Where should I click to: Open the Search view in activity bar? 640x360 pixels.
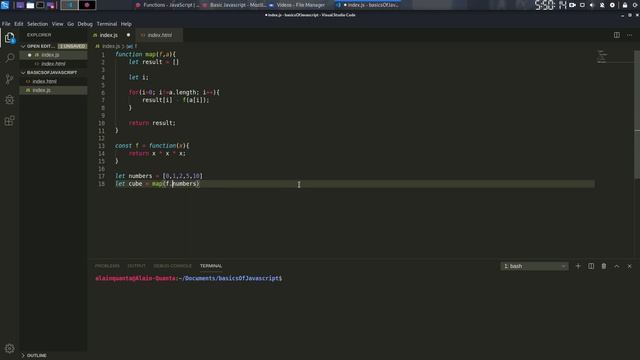[9, 58]
